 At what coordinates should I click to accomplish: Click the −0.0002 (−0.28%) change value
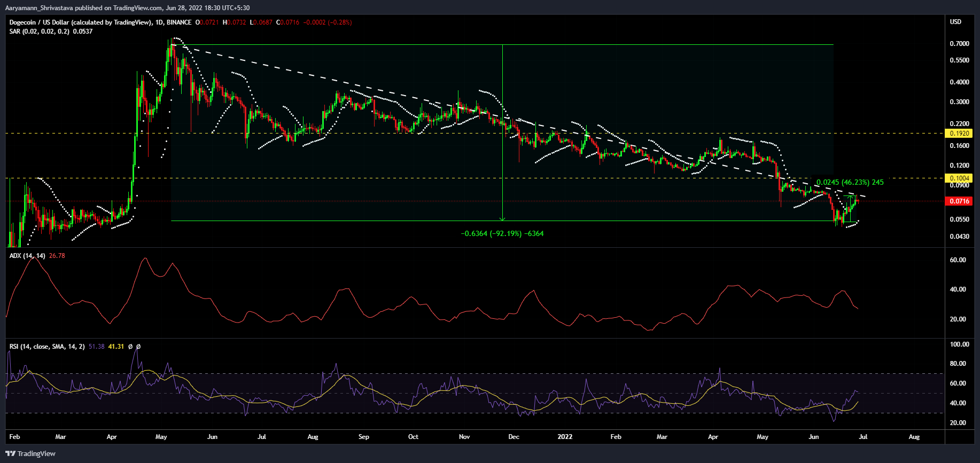(328, 22)
